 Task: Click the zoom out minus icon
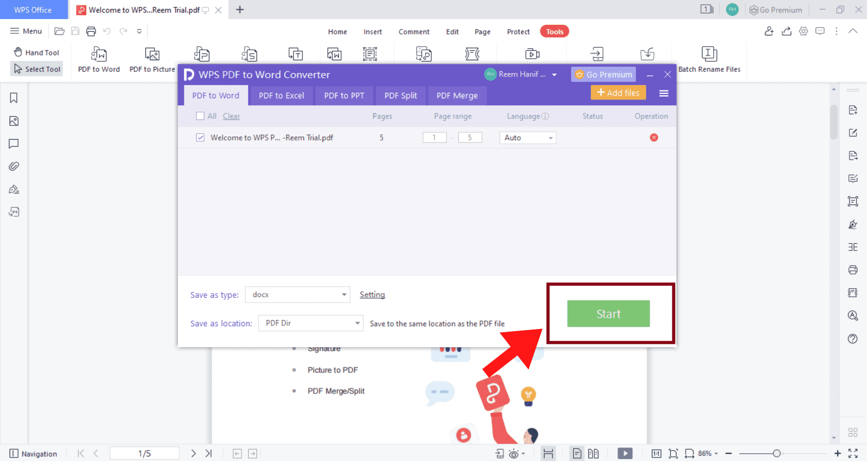coord(729,454)
